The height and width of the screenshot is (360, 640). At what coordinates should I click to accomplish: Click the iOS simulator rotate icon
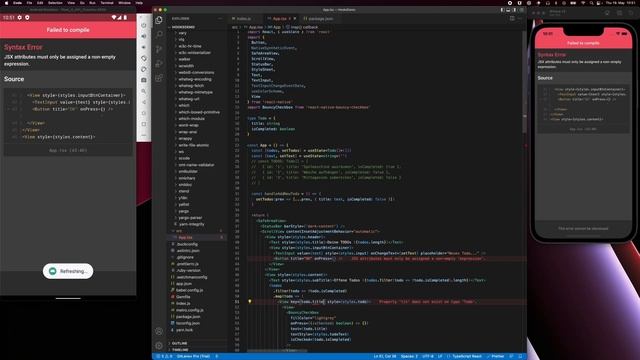631,13
